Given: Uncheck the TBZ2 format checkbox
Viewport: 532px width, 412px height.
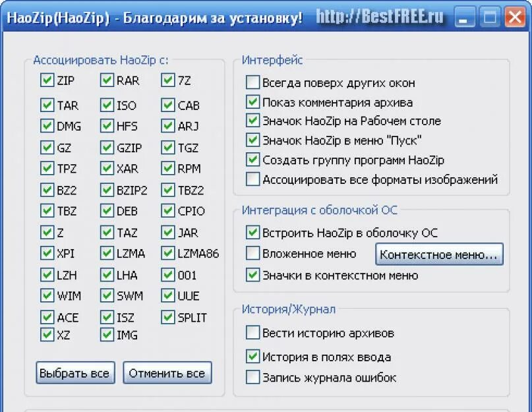Looking at the screenshot, I should 168,190.
